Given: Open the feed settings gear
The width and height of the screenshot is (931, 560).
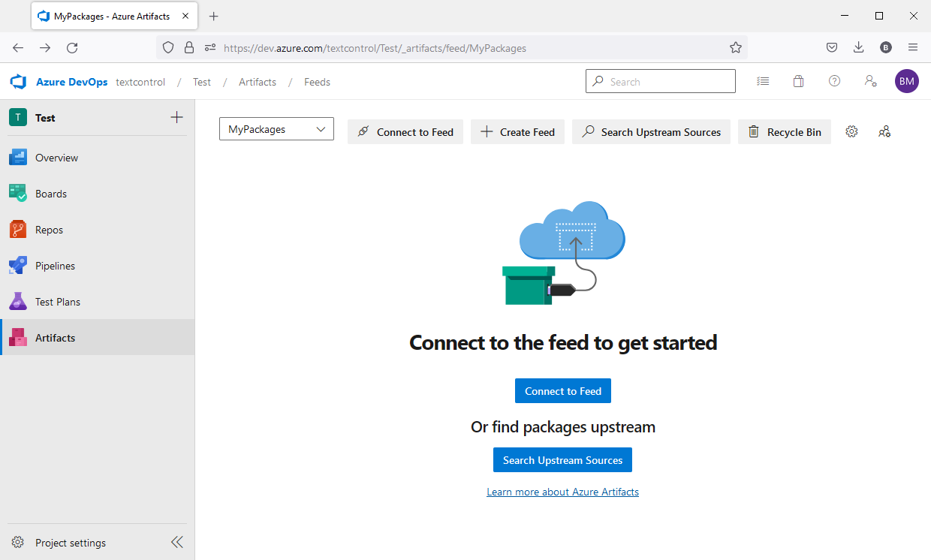Looking at the screenshot, I should pos(851,131).
